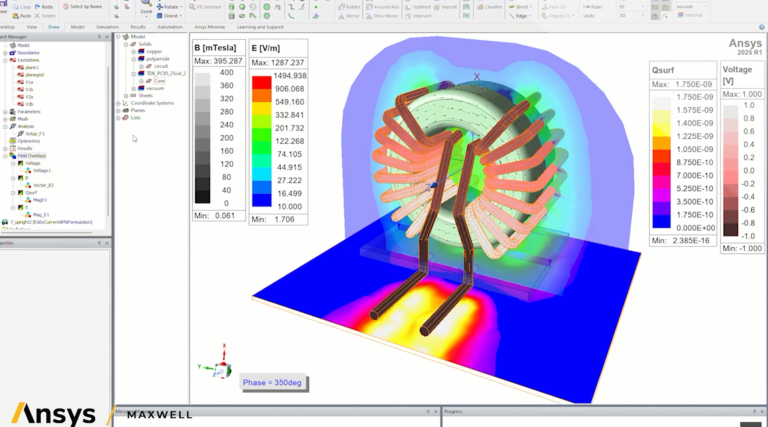
Task: Switch to the Draw ribbon tab
Action: (x=54, y=27)
